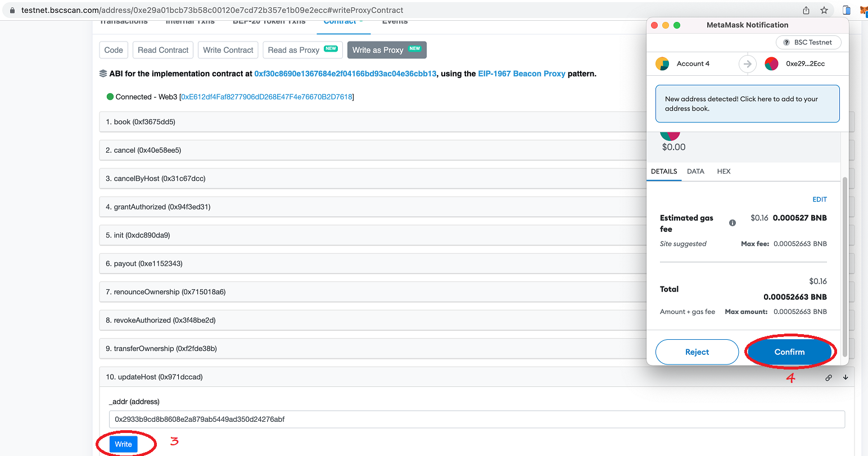Screen dimensions: 868x456
Task: Expand the 7. renounceOwnership function row
Action: pos(373,292)
